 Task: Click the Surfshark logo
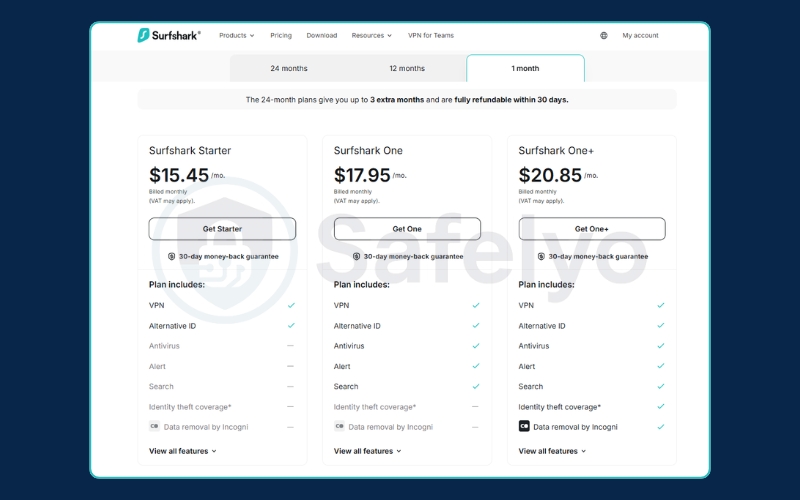(169, 35)
